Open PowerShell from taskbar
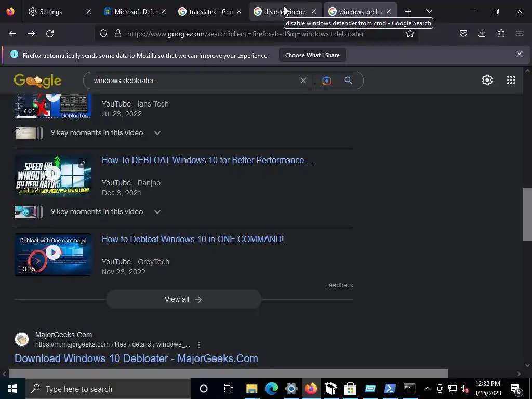Viewport: 532px width, 399px height. [x=390, y=389]
